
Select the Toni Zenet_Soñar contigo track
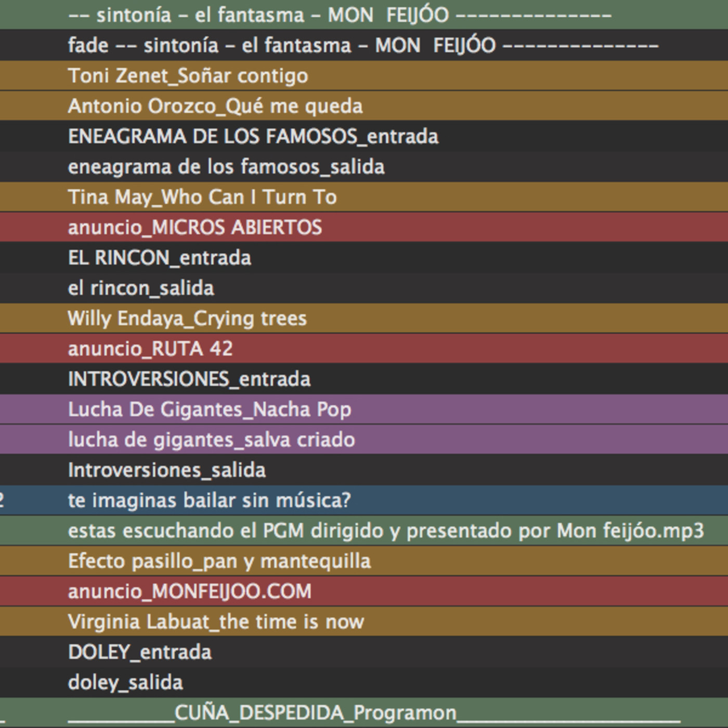tap(188, 76)
